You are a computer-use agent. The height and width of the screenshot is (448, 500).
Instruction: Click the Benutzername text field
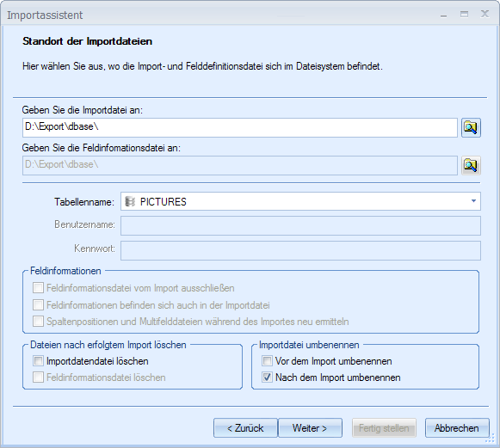pos(300,225)
